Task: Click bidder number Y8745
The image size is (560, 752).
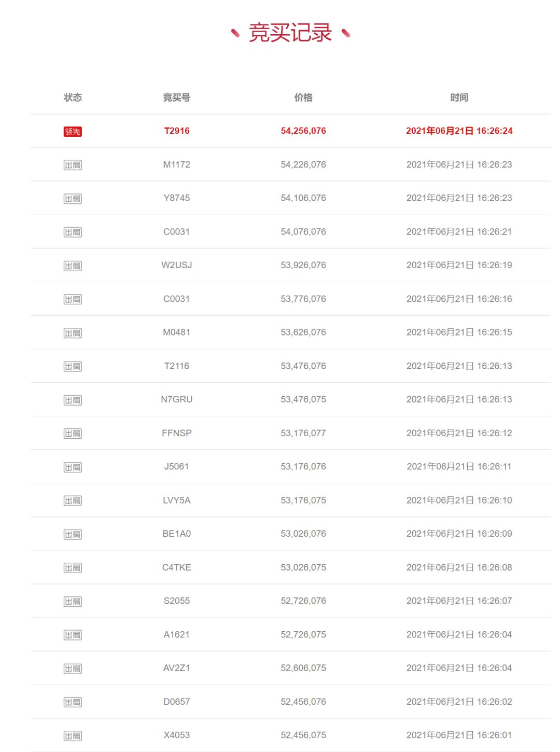Action: pyautogui.click(x=176, y=198)
